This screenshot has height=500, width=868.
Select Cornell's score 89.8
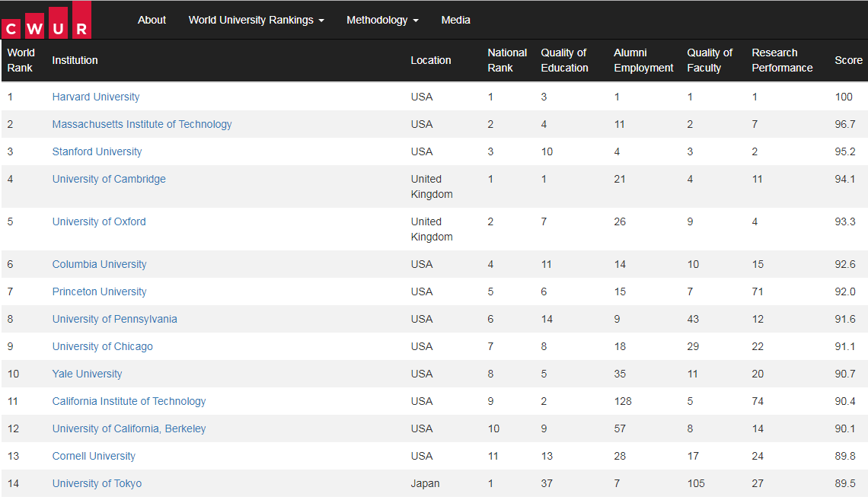click(844, 456)
